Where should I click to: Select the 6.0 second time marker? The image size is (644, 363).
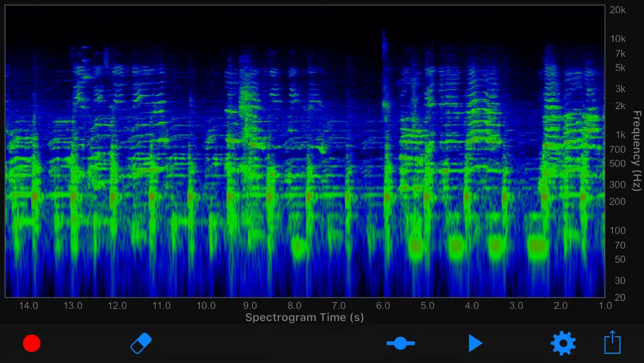383,306
